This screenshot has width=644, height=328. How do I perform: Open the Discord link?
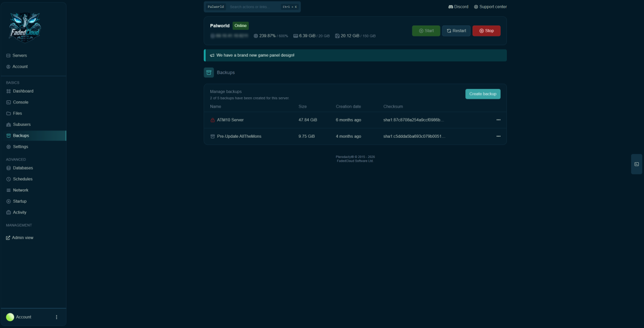pos(458,7)
